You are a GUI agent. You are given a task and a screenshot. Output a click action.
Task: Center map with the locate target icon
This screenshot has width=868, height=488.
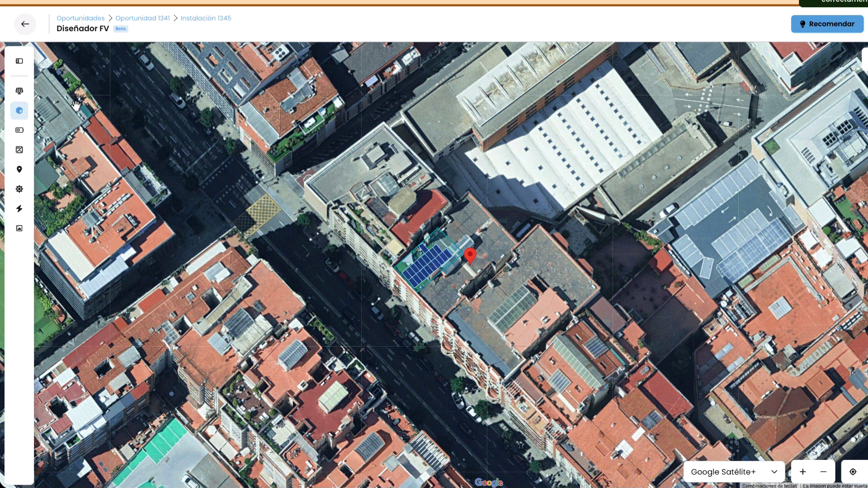(853, 472)
